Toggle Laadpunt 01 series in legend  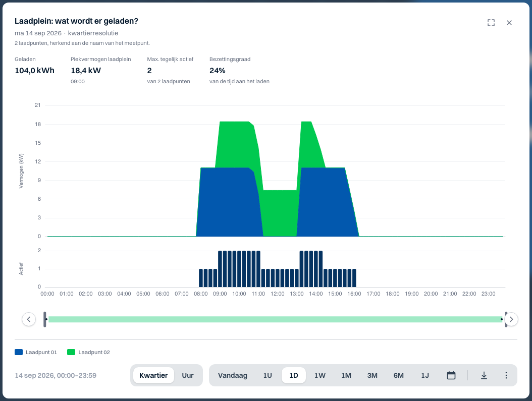(x=36, y=352)
